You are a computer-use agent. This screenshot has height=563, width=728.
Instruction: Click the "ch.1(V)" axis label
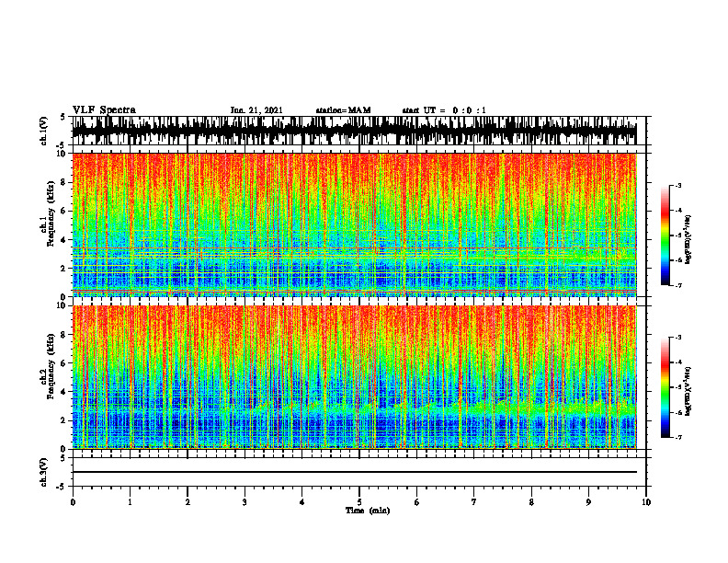point(44,131)
